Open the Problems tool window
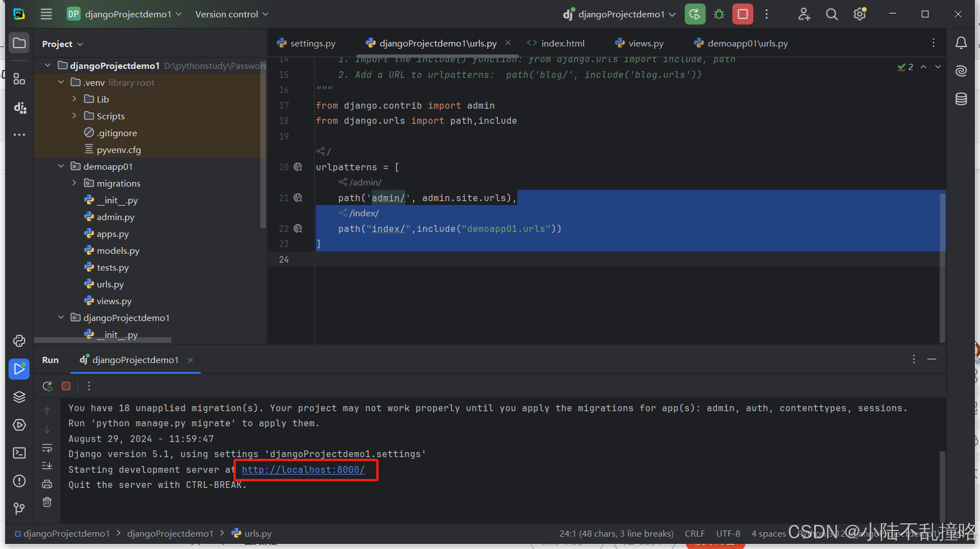Screen dimensions: 980x549 coord(20,481)
